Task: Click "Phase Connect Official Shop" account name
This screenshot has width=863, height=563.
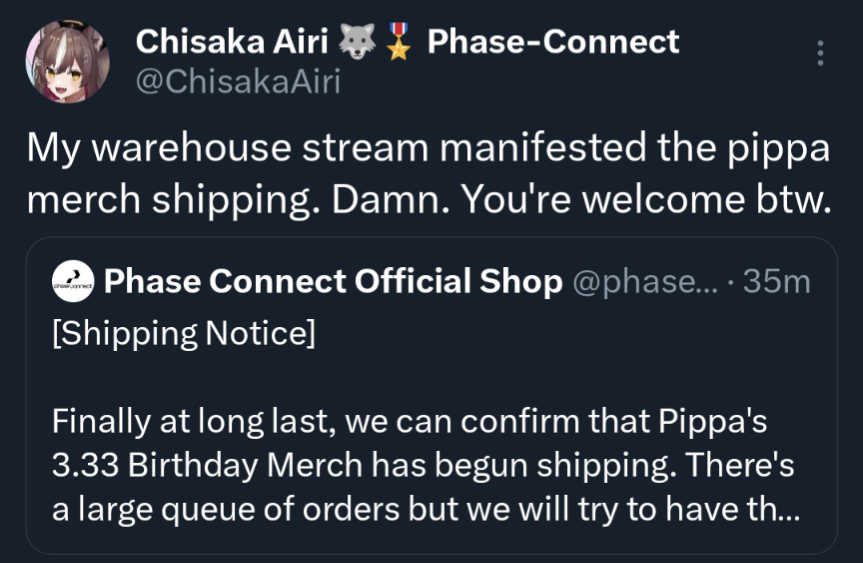Action: (x=333, y=283)
